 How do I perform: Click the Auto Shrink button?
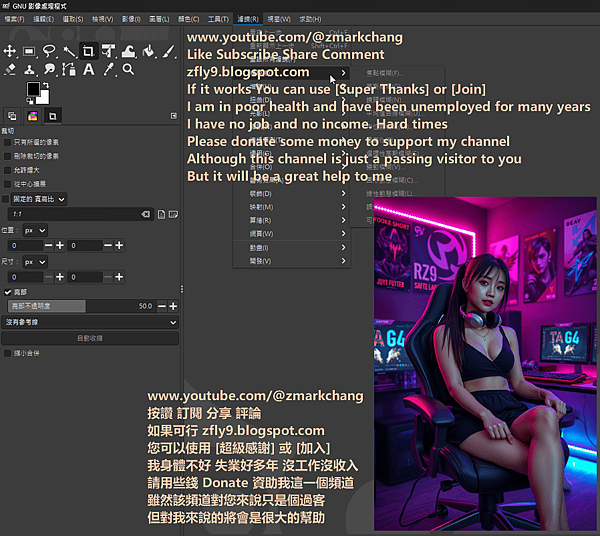(90, 338)
